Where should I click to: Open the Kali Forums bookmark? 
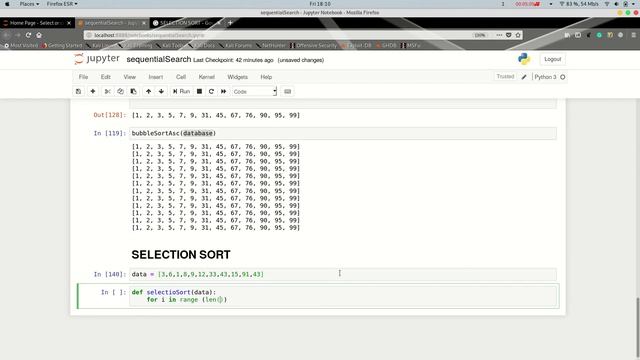click(x=236, y=45)
